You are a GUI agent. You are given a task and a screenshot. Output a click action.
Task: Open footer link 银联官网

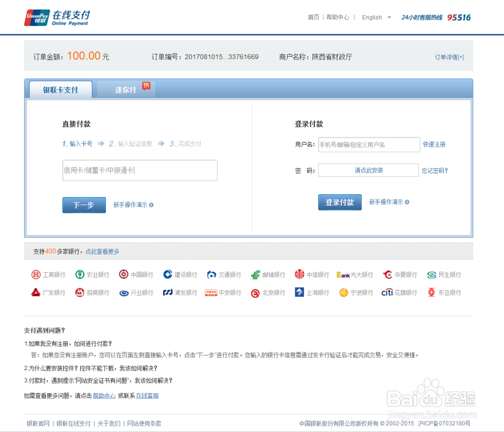click(38, 423)
